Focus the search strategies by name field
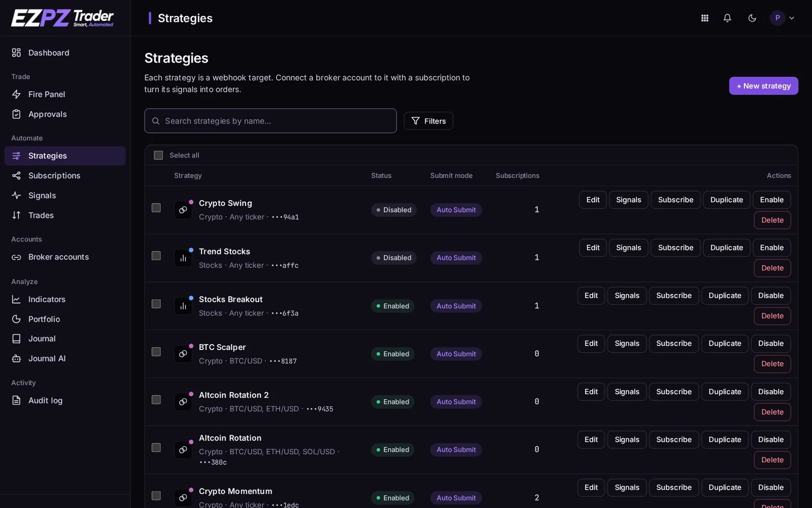The width and height of the screenshot is (812, 508). click(x=270, y=121)
